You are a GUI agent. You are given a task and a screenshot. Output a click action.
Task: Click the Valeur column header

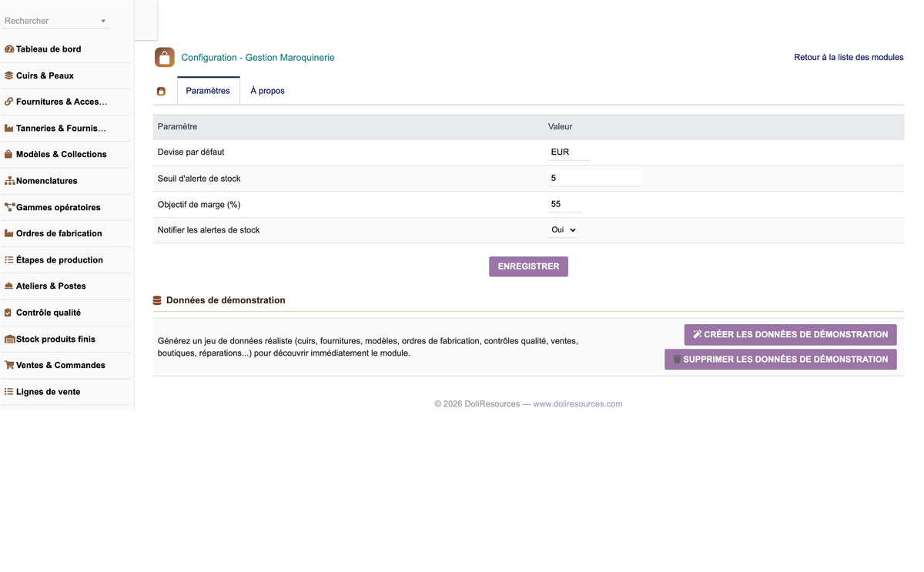560,126
